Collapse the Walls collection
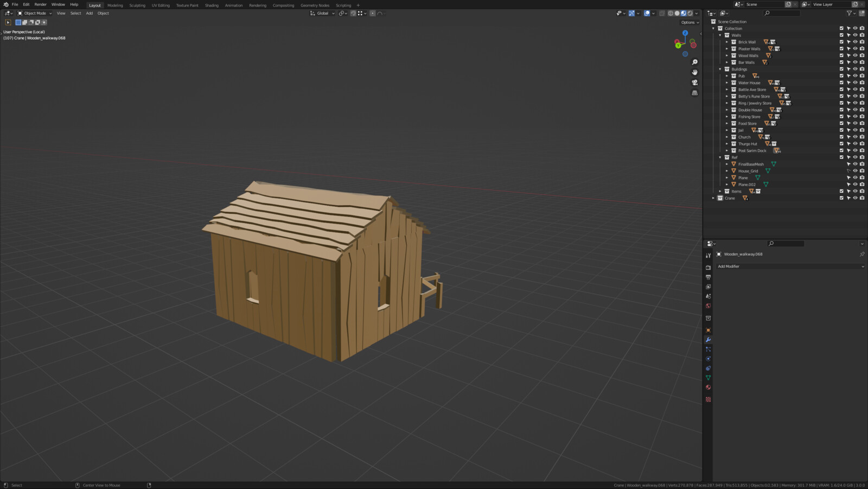 (x=720, y=35)
